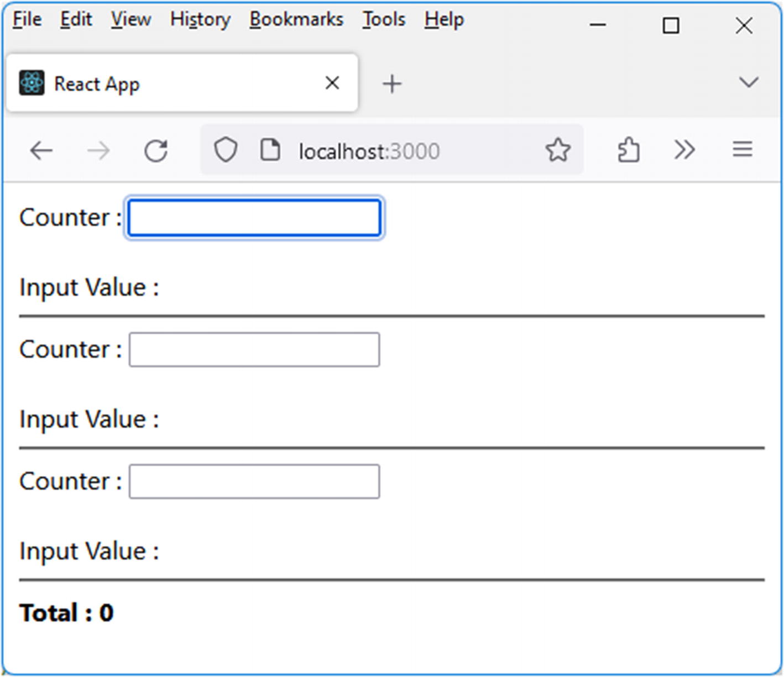Reload the current page

tap(156, 150)
